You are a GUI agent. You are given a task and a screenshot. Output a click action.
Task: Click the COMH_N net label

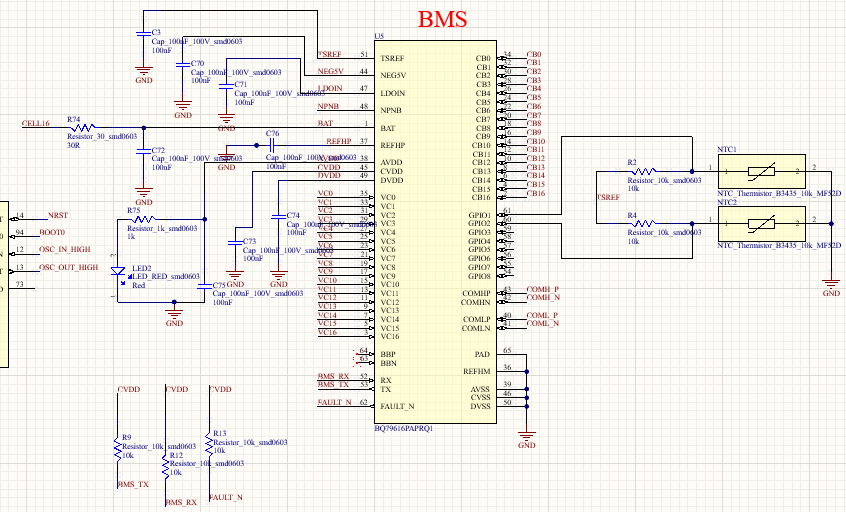coord(543,297)
